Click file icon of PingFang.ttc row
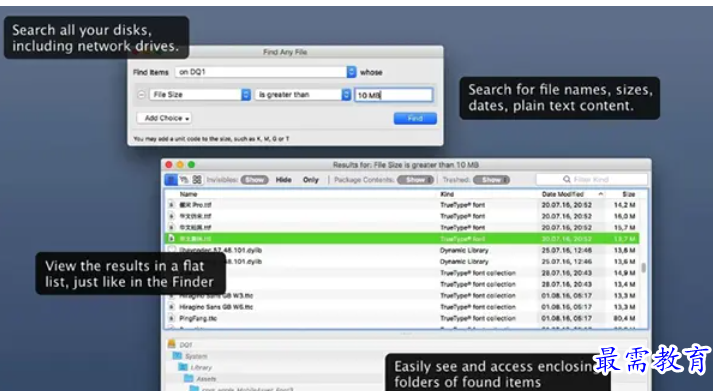Viewport: 717px width, 391px height. [x=171, y=318]
